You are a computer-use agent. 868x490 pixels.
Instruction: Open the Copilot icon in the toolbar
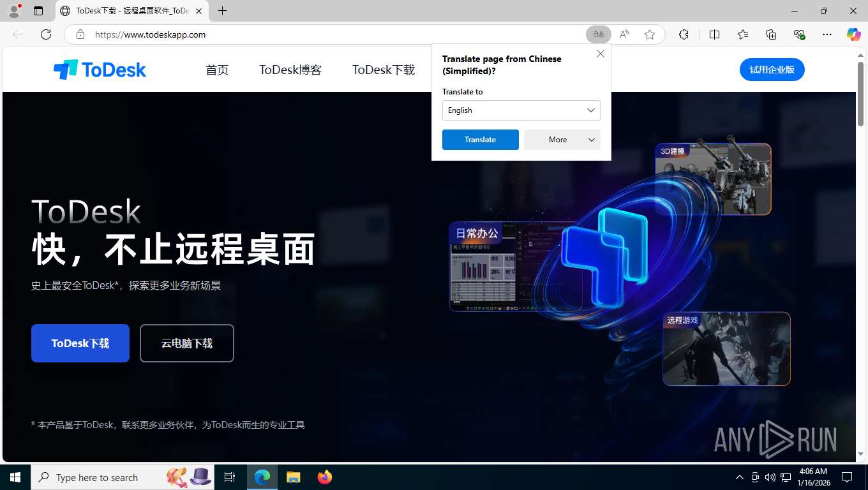point(853,34)
